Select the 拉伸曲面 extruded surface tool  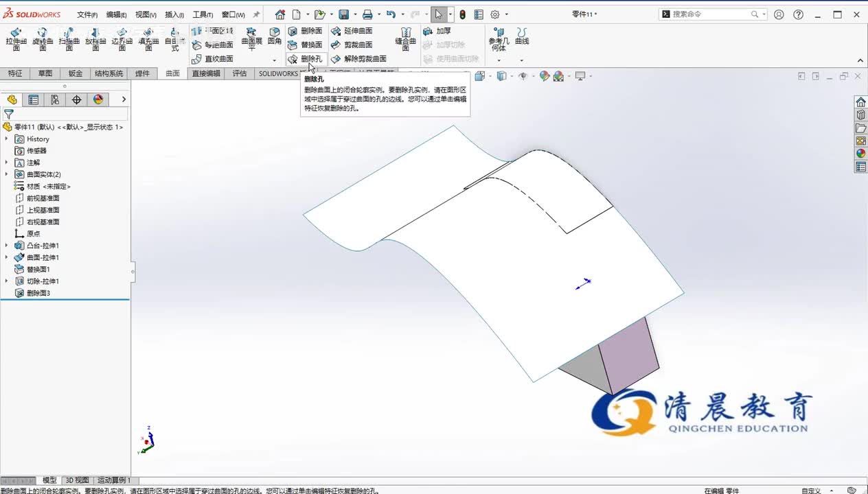click(16, 40)
